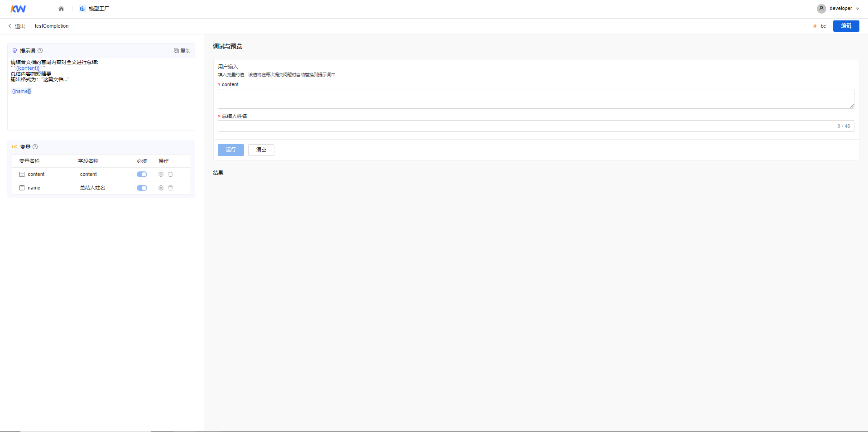Click the {{content}} variable tag in prompt

28,68
